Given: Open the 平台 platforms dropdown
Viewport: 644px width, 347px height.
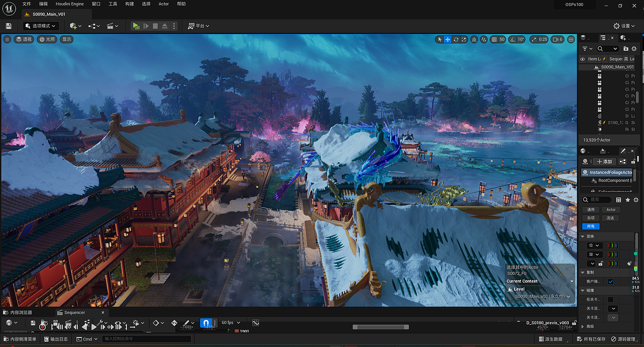Looking at the screenshot, I should coord(198,26).
